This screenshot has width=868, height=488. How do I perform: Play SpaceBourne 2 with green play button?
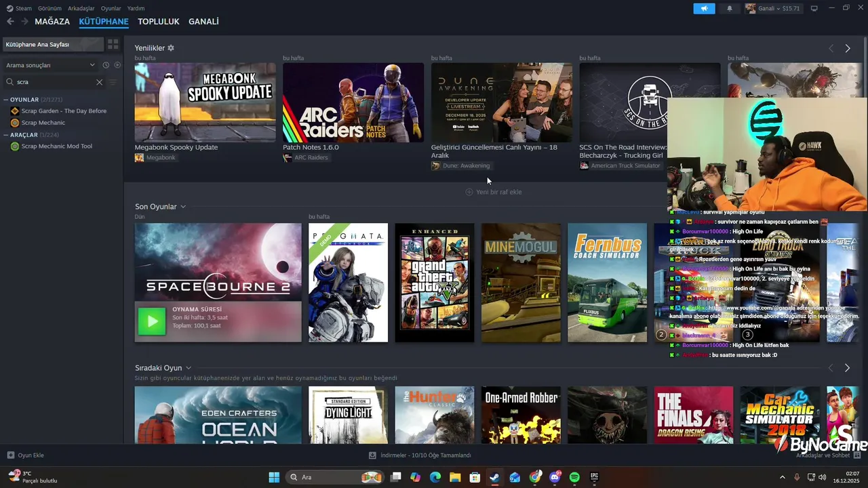152,321
